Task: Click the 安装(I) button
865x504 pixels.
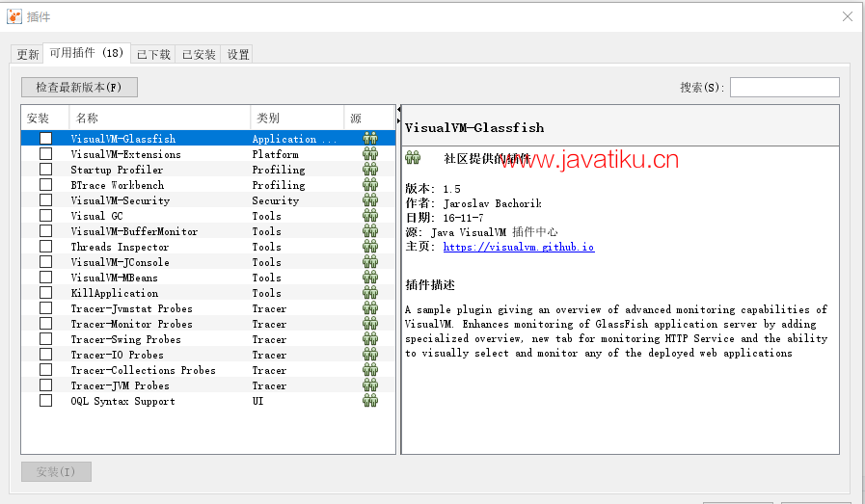Action: click(56, 472)
